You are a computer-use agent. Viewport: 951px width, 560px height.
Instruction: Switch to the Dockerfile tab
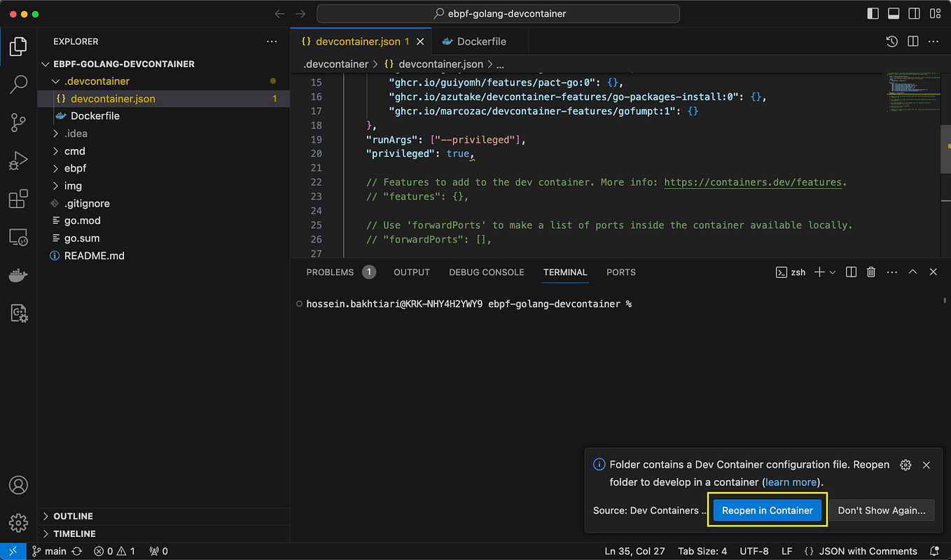[x=480, y=41]
